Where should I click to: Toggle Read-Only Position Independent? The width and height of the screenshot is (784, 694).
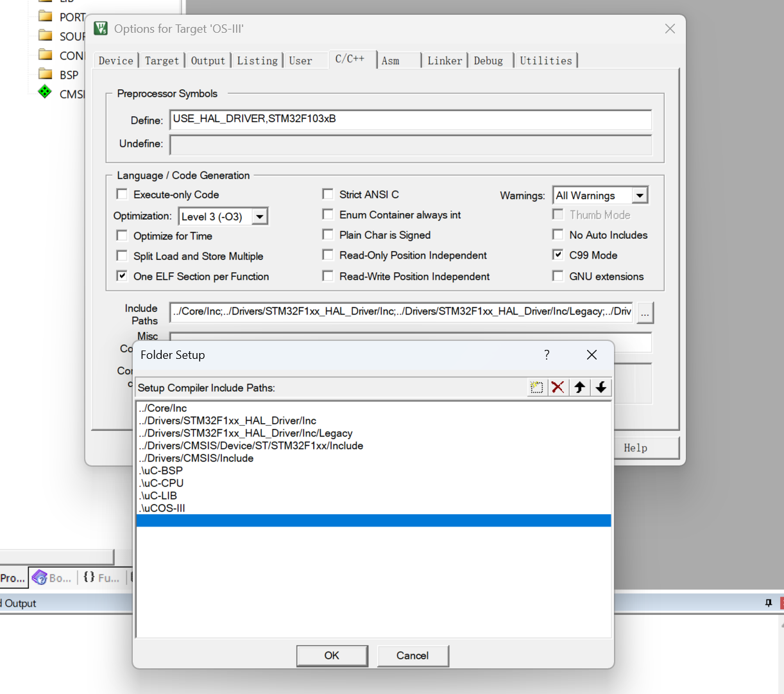[x=328, y=255]
